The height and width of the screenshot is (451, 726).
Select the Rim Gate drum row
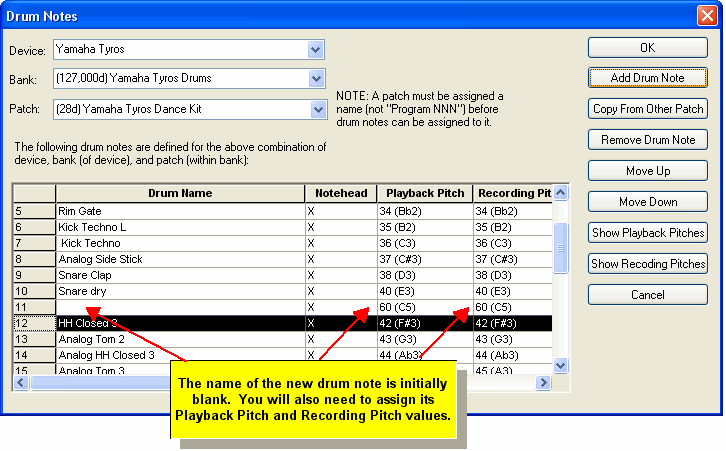point(180,211)
